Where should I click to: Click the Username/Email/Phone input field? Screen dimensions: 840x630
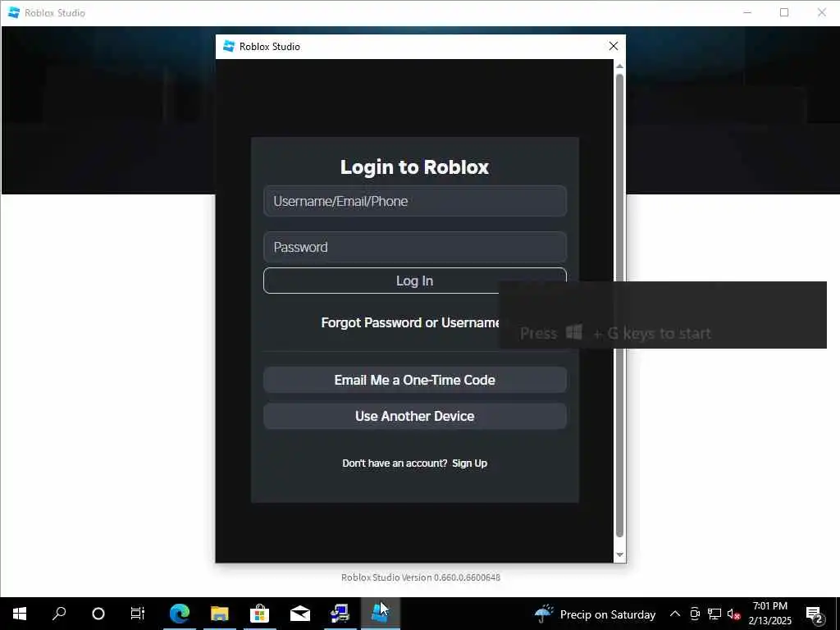pyautogui.click(x=414, y=202)
